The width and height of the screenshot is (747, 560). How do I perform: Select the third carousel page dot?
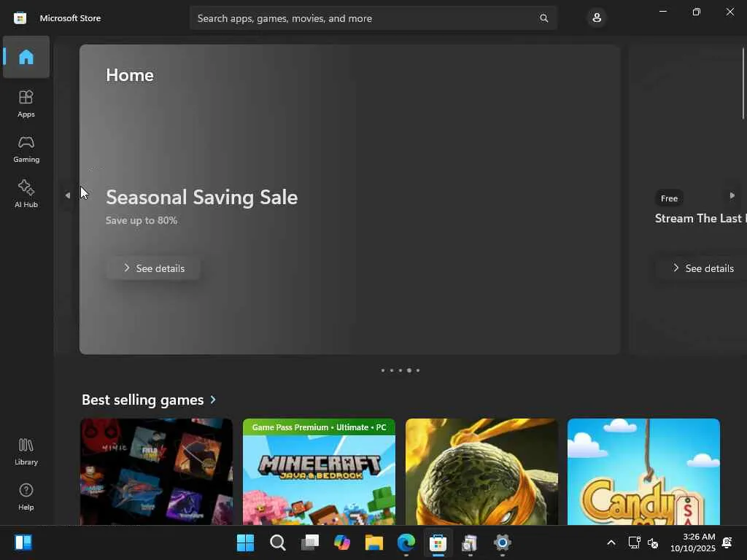(400, 370)
